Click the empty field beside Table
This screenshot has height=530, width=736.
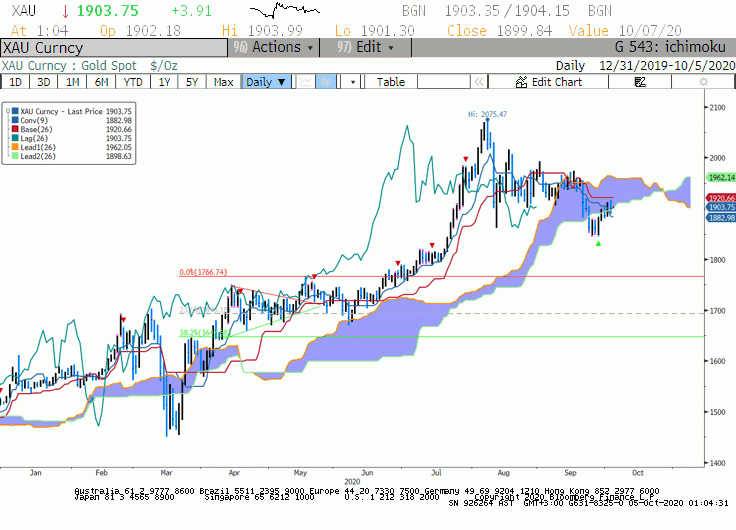click(x=444, y=82)
